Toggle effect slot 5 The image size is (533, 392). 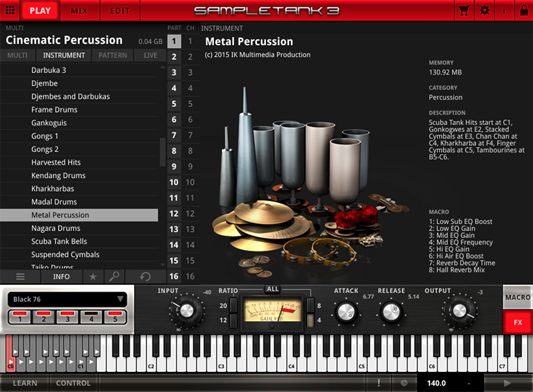point(115,317)
